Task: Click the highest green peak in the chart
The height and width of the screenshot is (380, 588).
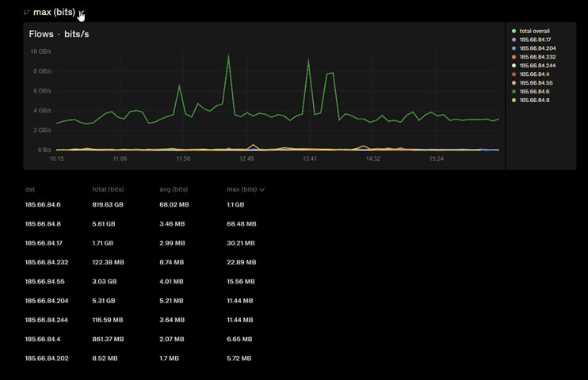Action: tap(229, 56)
